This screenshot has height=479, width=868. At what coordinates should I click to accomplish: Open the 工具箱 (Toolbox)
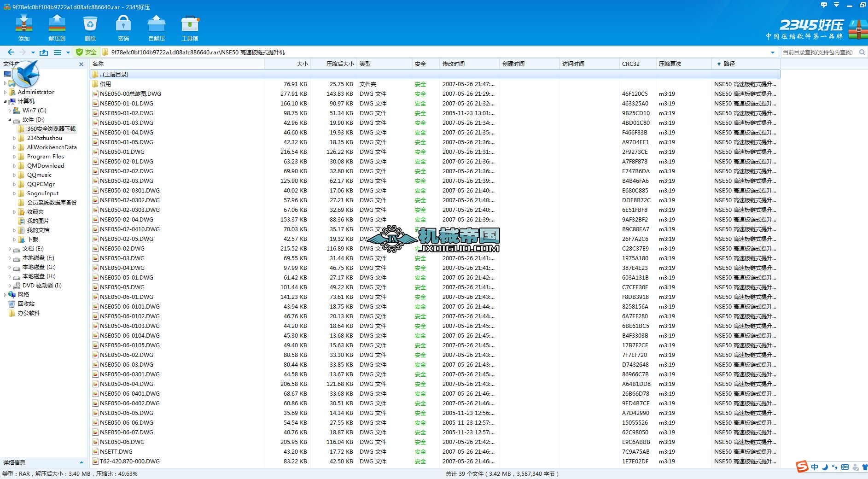(190, 27)
